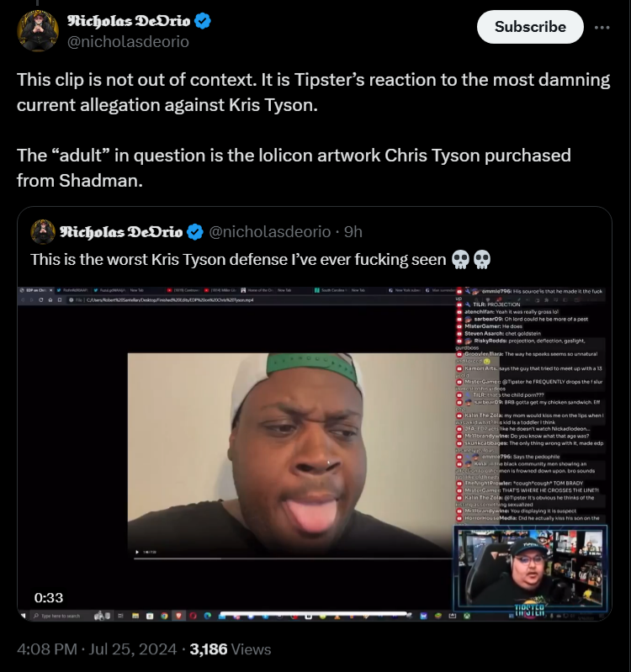Open the 4:08 PM Jul 25, 2024 timestamp

[97, 648]
